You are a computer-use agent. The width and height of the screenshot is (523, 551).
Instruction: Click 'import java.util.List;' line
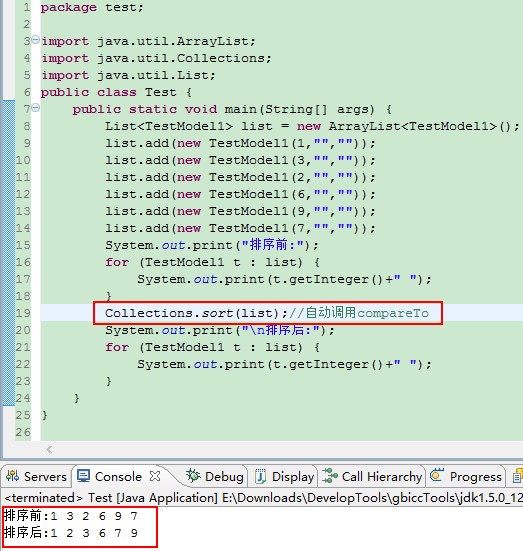(x=128, y=75)
